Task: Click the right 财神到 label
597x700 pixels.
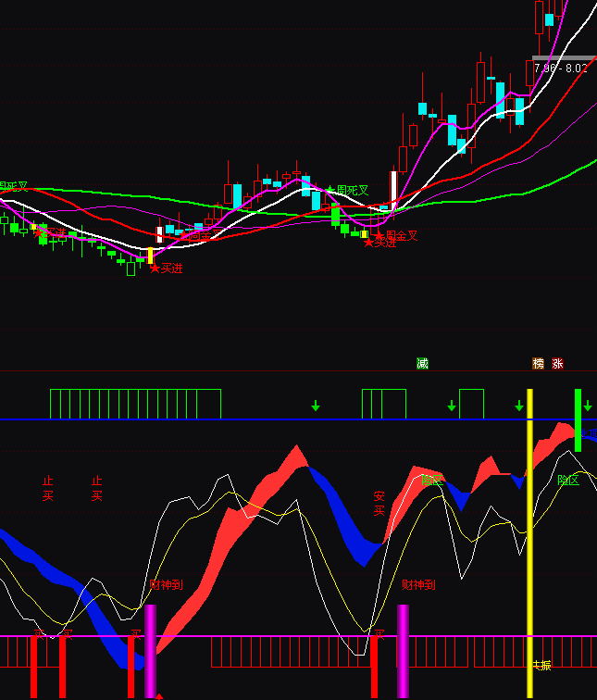Action: [x=418, y=584]
